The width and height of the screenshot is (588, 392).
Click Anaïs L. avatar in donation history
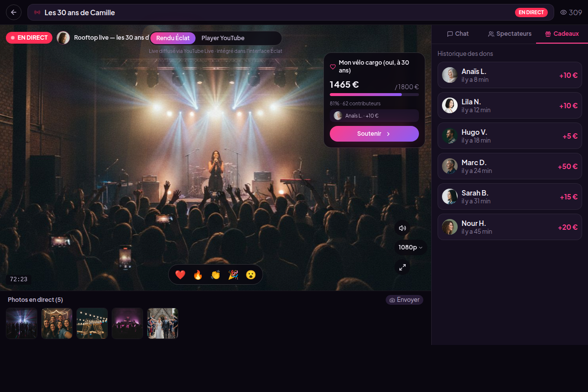pos(450,75)
